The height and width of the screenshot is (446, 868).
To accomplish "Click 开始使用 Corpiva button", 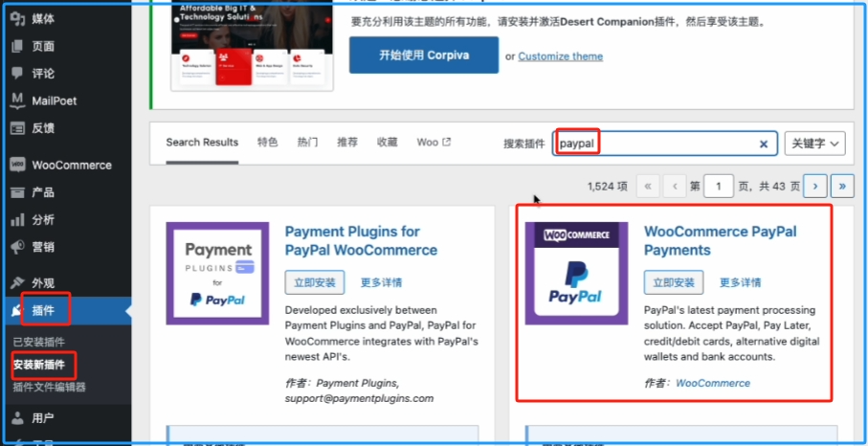I will (x=424, y=56).
